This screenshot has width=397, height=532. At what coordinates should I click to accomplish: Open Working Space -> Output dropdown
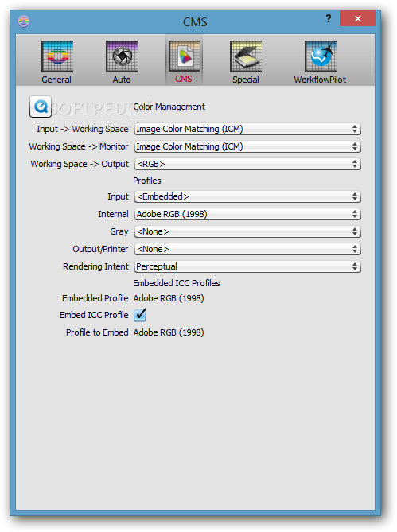coord(247,165)
